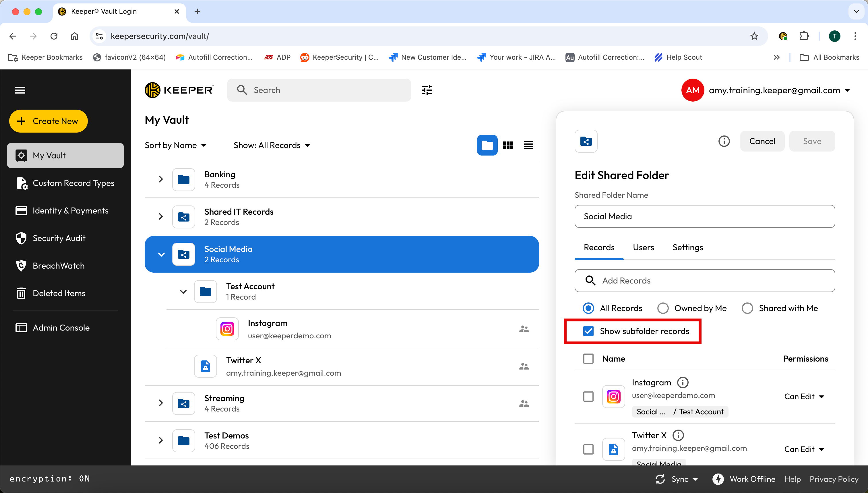Click the Add Records search field
Viewport: 868px width, 493px height.
pyautogui.click(x=704, y=281)
